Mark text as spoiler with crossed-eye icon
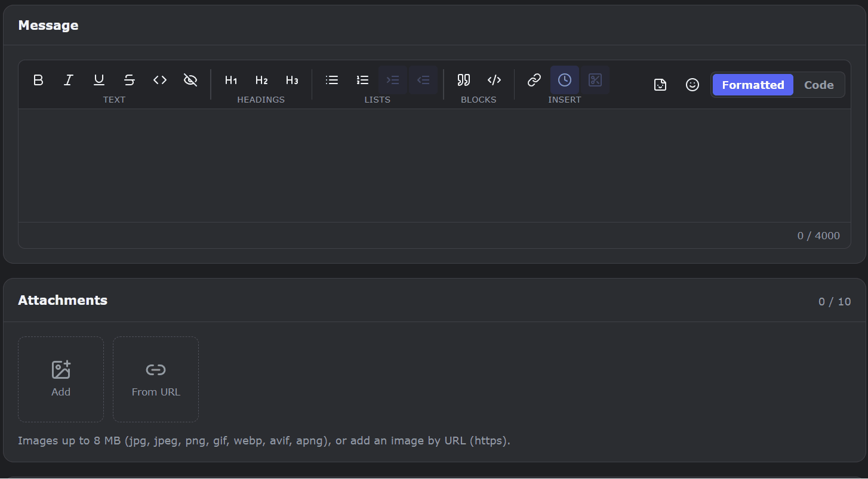 coord(190,80)
